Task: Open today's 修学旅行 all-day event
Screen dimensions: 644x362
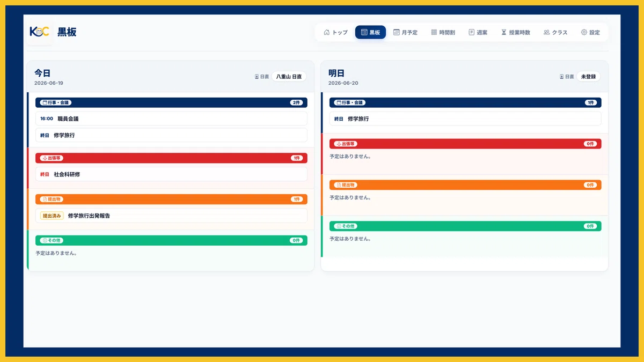Action: (171, 135)
